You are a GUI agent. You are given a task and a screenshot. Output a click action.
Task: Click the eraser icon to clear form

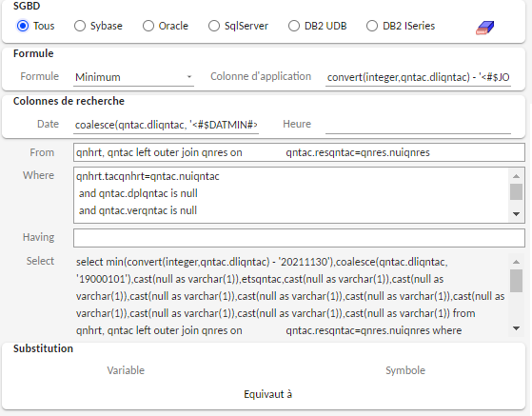pyautogui.click(x=484, y=28)
